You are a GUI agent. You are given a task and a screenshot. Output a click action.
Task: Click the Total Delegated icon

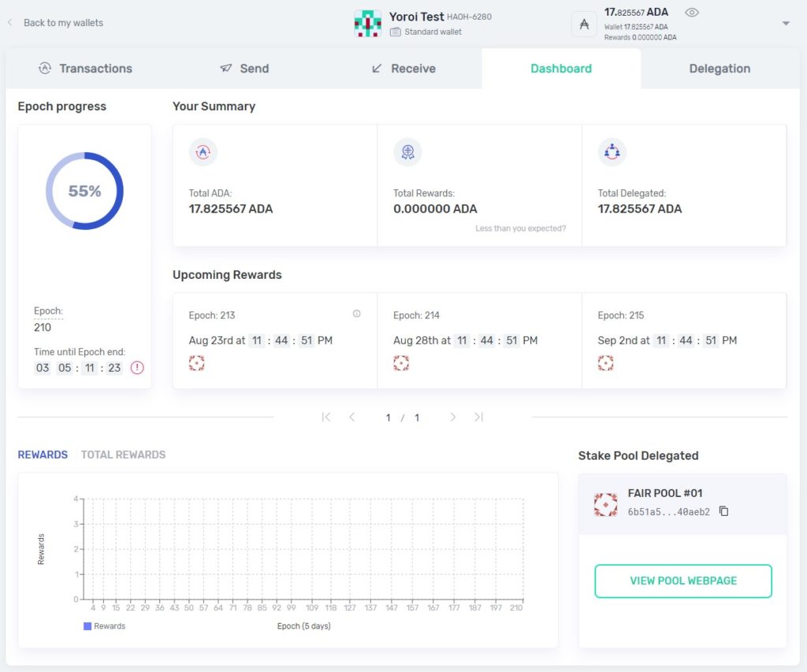tap(612, 152)
